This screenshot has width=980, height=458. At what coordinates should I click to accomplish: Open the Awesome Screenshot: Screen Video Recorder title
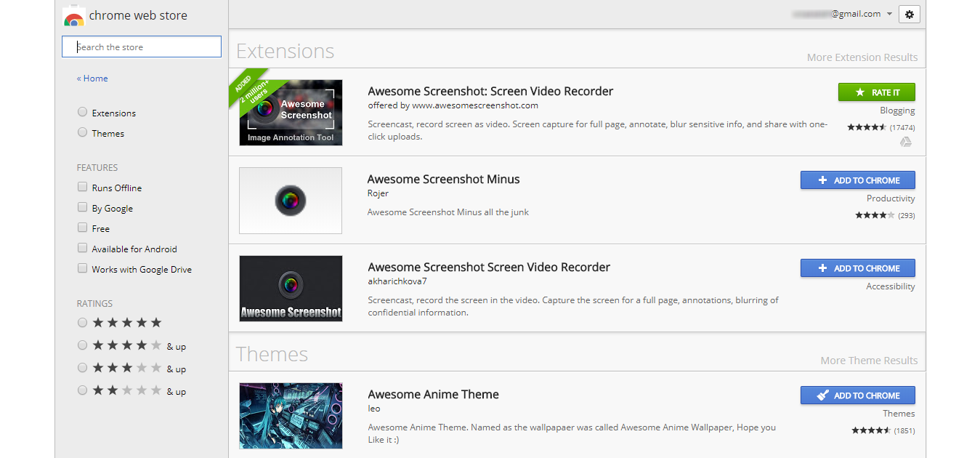(490, 92)
